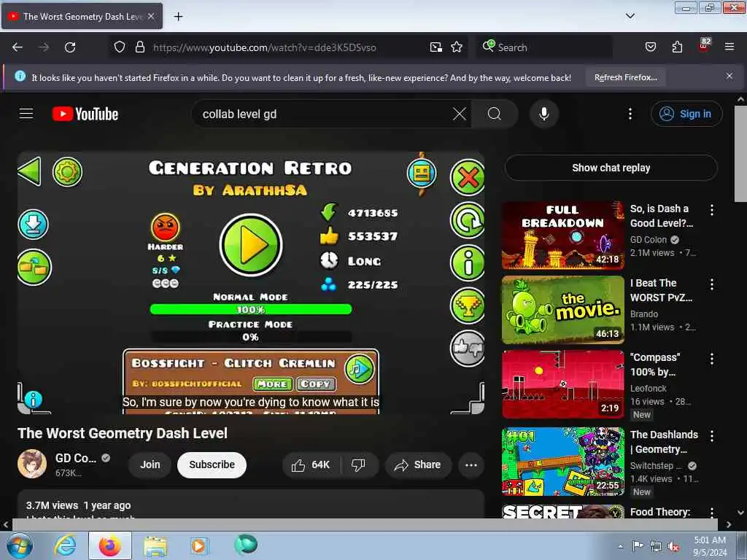Click the green gear settings icon in video
The height and width of the screenshot is (560, 747).
tap(67, 171)
